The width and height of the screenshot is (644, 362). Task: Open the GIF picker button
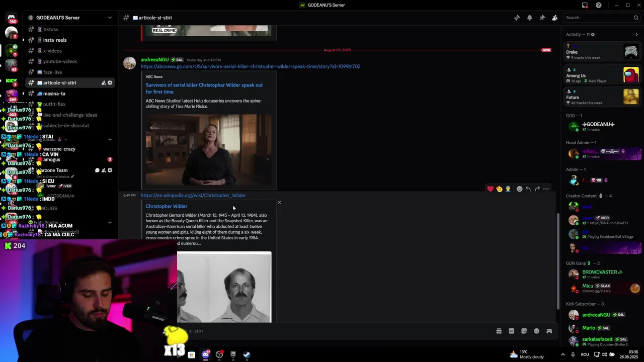511,331
